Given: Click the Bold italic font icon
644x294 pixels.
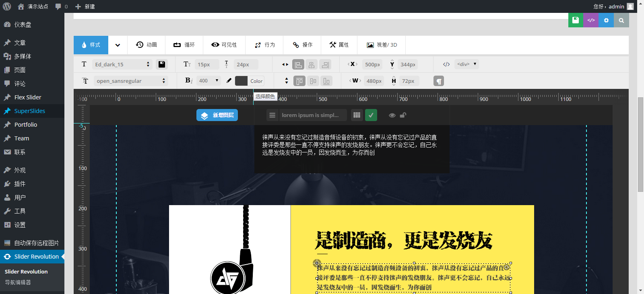Looking at the screenshot, I should coord(188,80).
